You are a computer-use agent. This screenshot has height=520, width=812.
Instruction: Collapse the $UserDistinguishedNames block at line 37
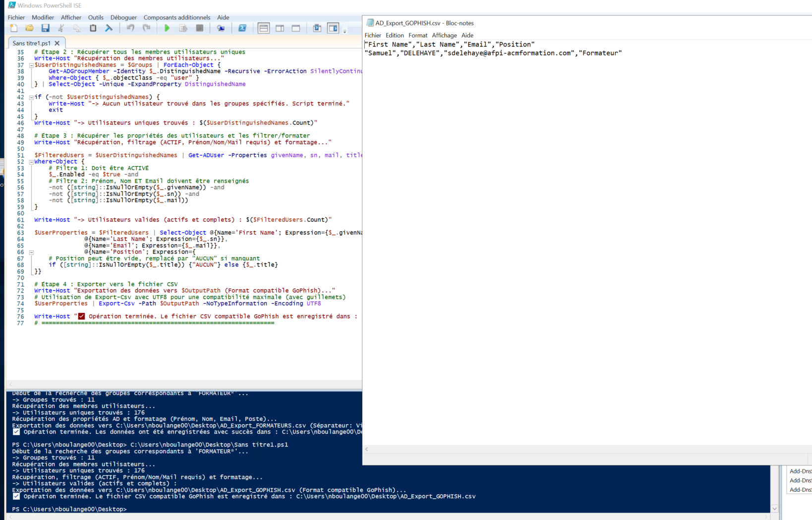click(31, 65)
